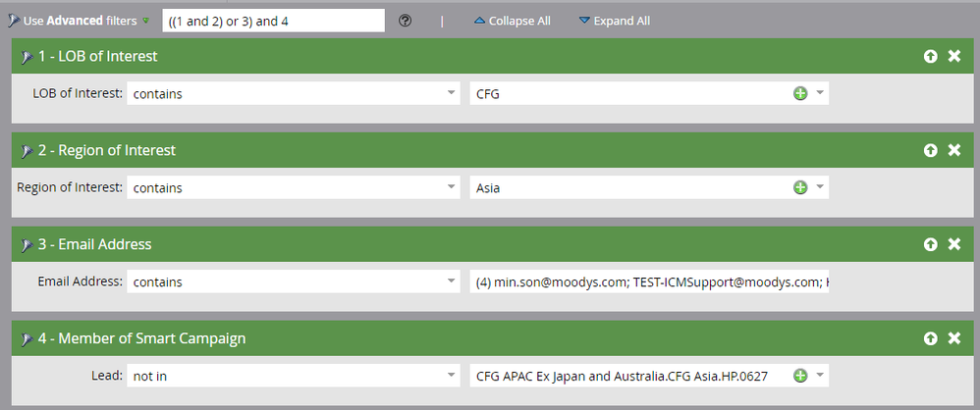
Task: Open the help question mark icon
Action: pos(405,21)
